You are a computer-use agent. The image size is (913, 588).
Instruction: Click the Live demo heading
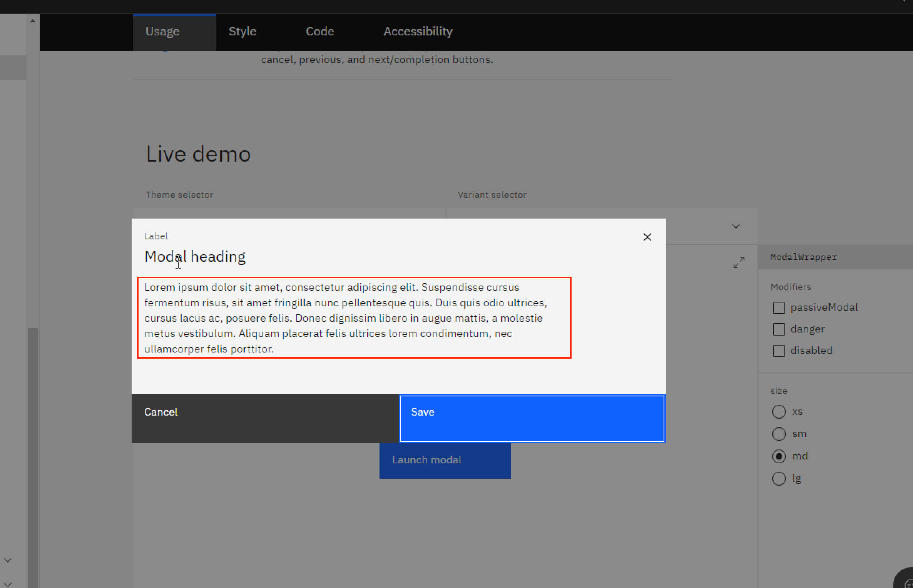tap(198, 154)
